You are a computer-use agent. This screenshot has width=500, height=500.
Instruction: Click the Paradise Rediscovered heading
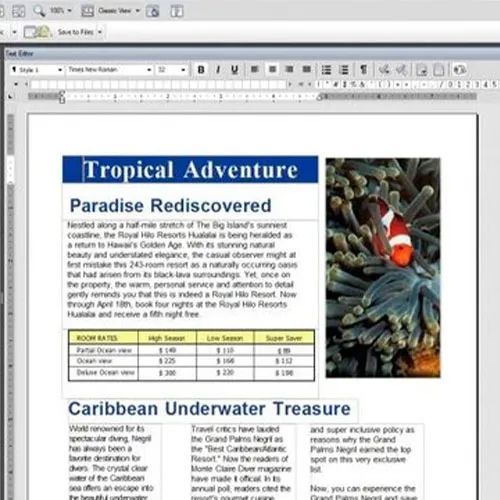click(170, 205)
